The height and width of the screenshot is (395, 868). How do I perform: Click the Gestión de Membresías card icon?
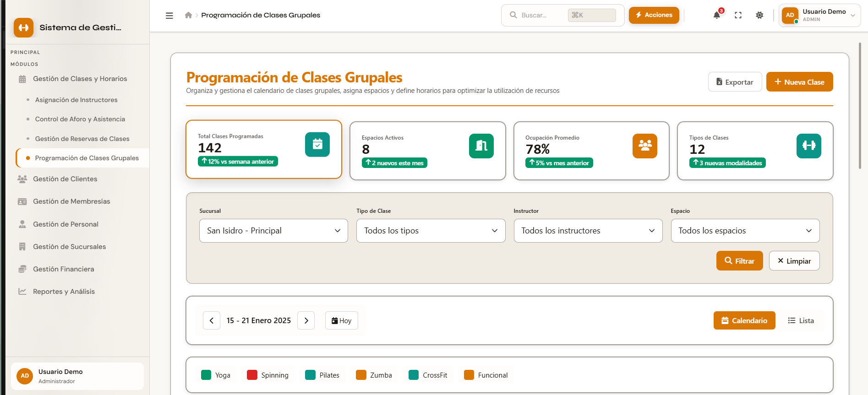[22, 201]
